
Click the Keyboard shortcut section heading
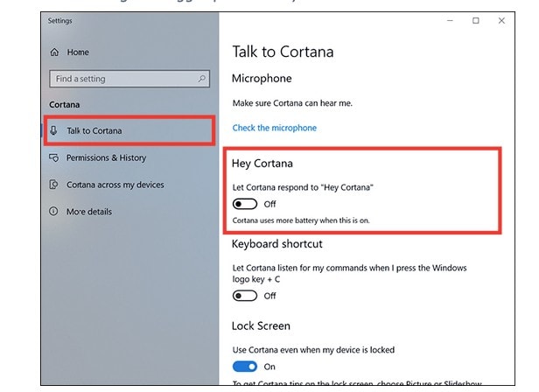coord(277,244)
